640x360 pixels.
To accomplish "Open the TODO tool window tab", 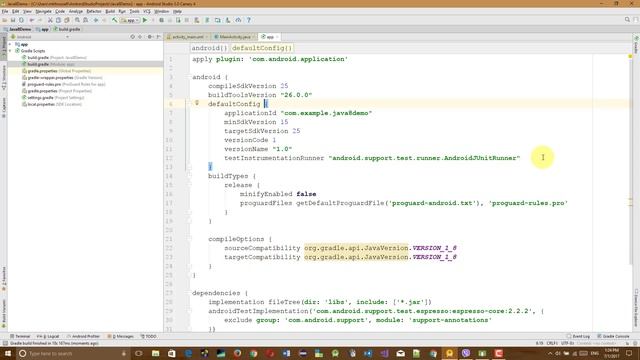I will tap(149, 336).
